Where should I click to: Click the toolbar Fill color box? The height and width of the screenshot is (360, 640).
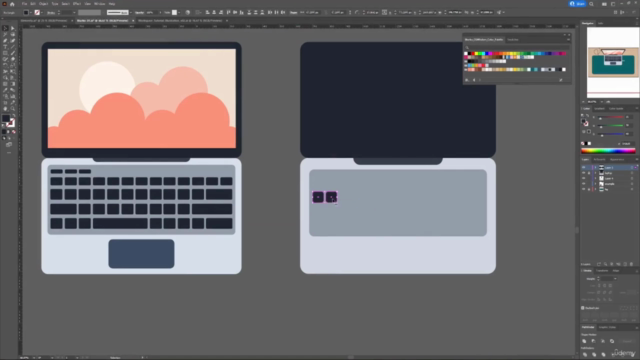coord(6,119)
